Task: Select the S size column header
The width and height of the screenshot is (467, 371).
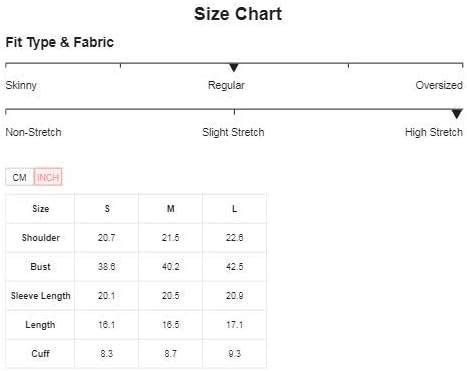Action: [x=107, y=209]
